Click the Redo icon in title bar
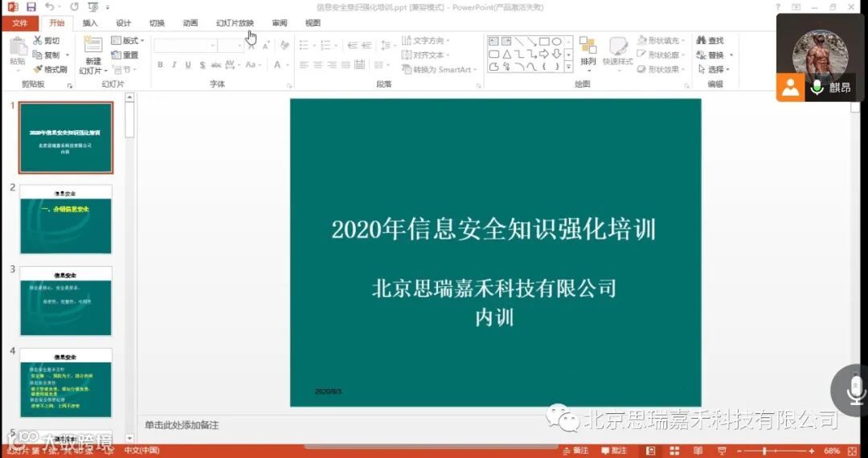This screenshot has height=458, width=868. (74, 7)
